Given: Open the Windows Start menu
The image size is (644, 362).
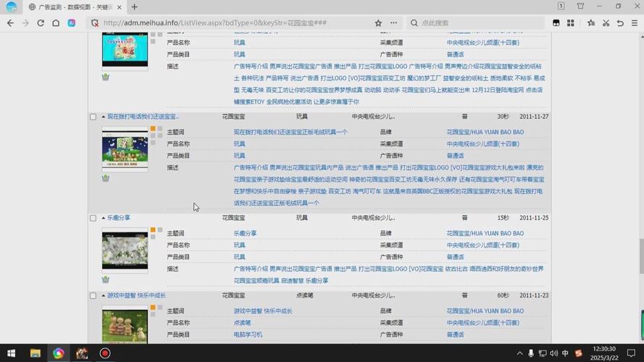Looking at the screenshot, I should [x=12, y=353].
